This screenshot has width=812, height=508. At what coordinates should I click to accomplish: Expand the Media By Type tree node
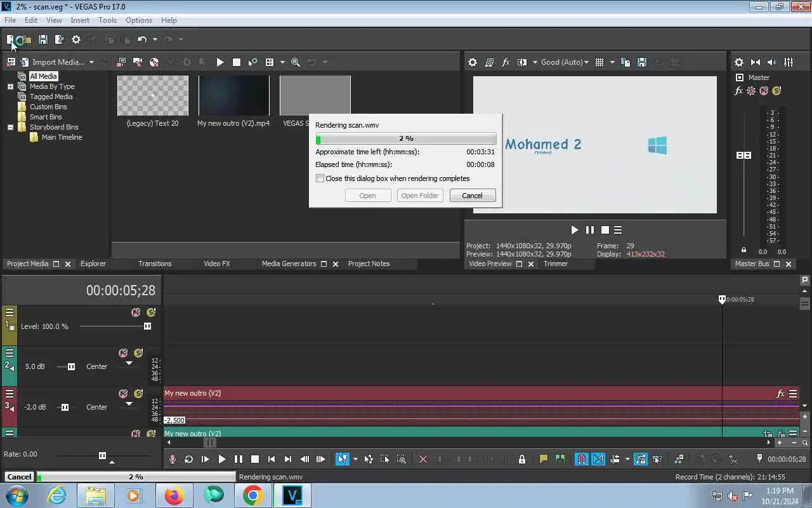point(10,86)
